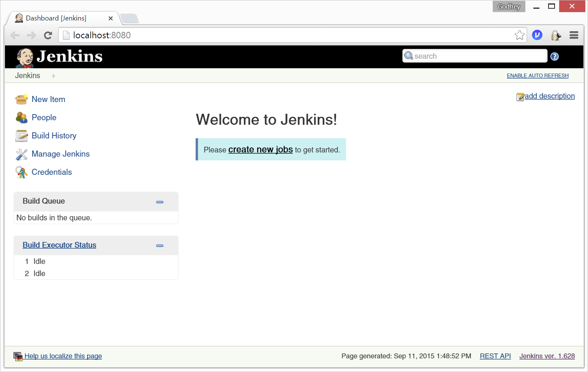Click 'No builds in the queue.' text

tap(54, 218)
